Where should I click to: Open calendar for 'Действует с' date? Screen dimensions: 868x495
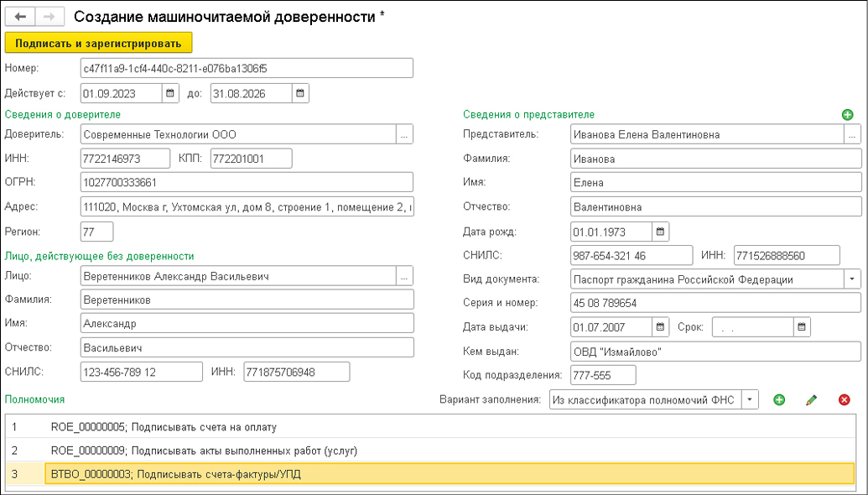170,93
